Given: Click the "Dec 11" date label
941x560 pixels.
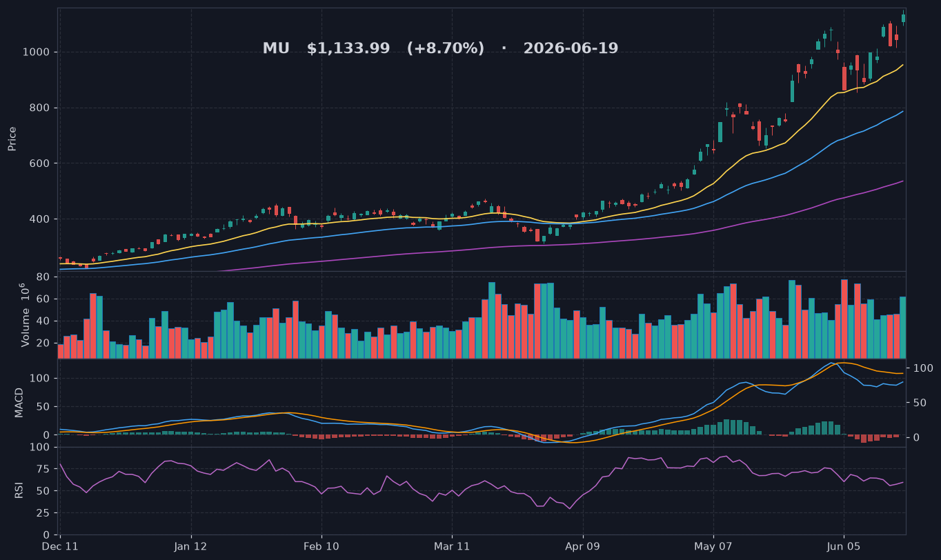Looking at the screenshot, I should (x=61, y=547).
